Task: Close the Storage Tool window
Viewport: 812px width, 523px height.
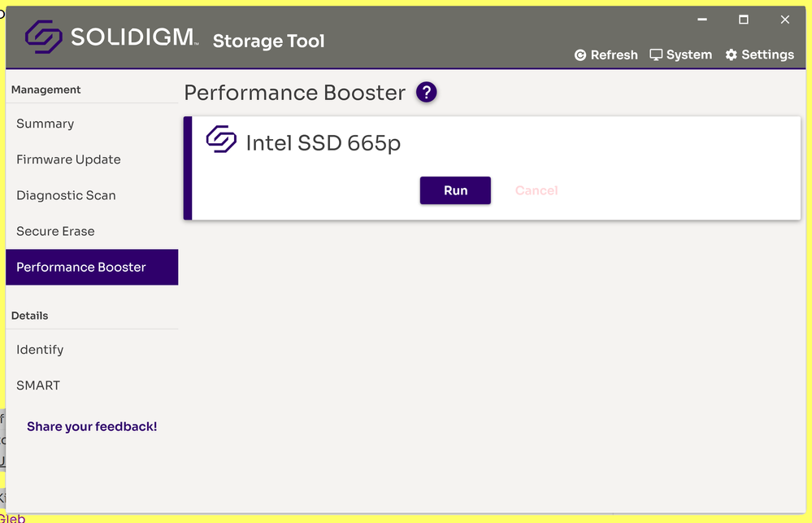Action: 784,20
